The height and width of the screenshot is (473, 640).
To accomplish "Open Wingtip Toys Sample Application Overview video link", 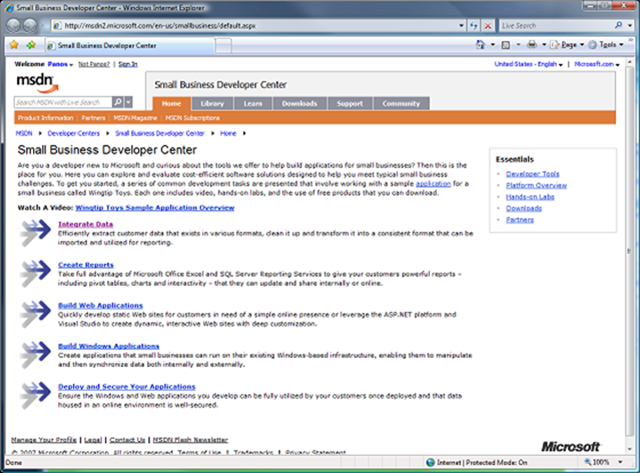I will point(155,208).
